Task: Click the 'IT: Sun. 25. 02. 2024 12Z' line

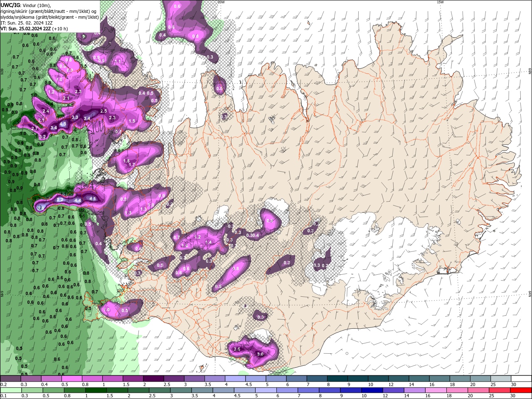Action: pos(26,23)
